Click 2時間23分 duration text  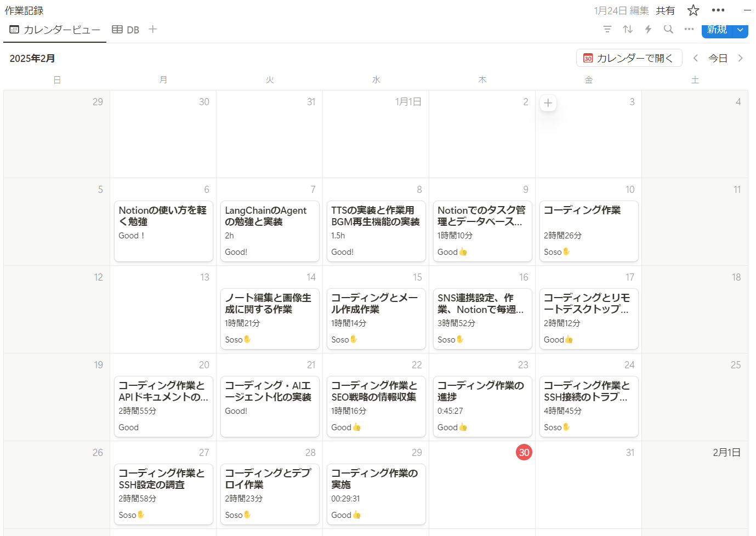point(243,498)
